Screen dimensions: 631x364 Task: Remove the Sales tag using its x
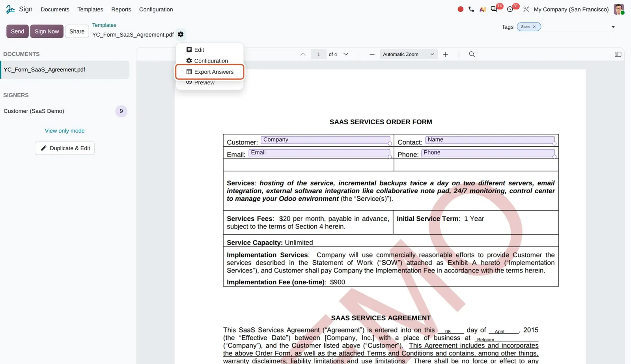[x=534, y=27]
